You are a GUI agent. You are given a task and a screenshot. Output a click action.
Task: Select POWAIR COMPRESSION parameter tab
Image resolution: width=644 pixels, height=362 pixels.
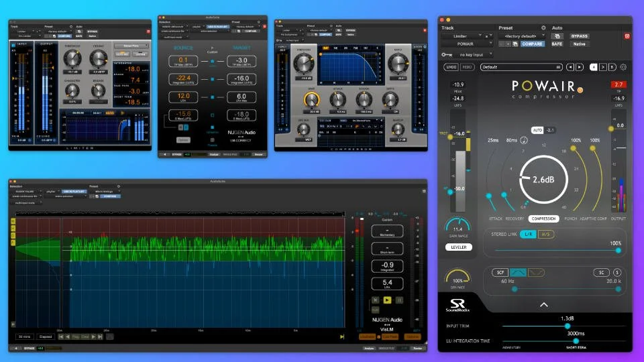click(x=543, y=219)
